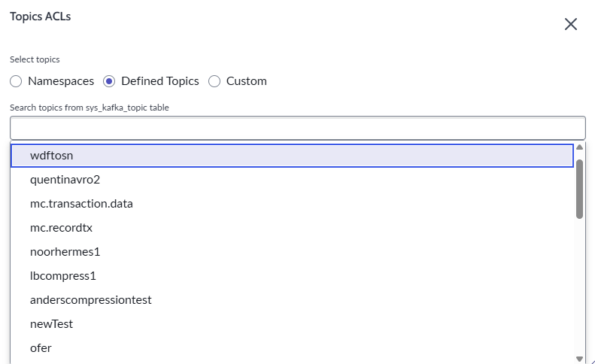Click the scrollbar track below the thumb
This screenshot has width=595, height=364.
click(x=579, y=286)
